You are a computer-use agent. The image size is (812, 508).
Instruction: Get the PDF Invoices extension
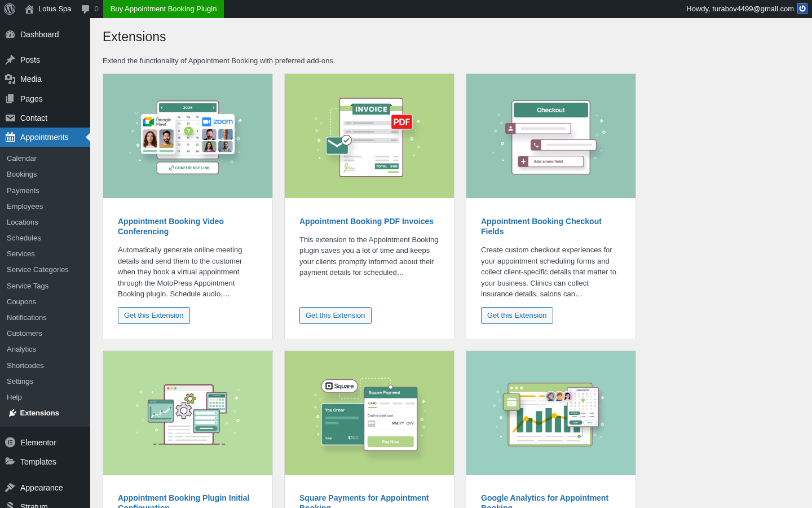pyautogui.click(x=336, y=316)
